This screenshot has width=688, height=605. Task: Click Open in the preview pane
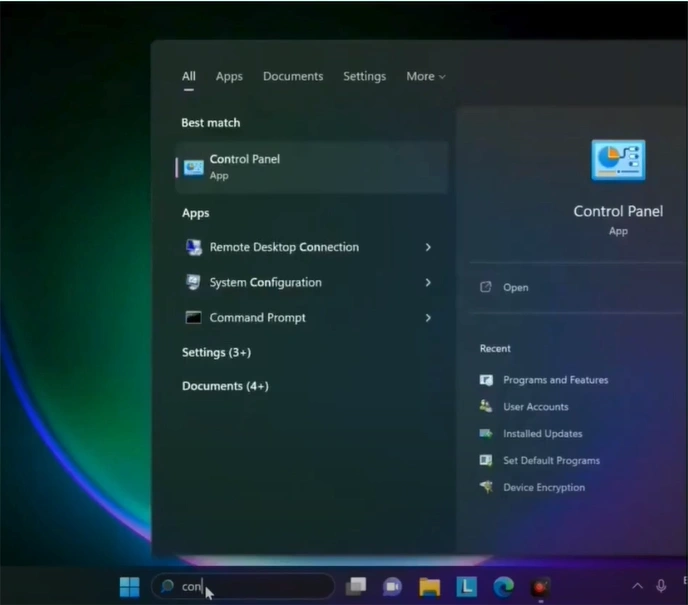516,288
